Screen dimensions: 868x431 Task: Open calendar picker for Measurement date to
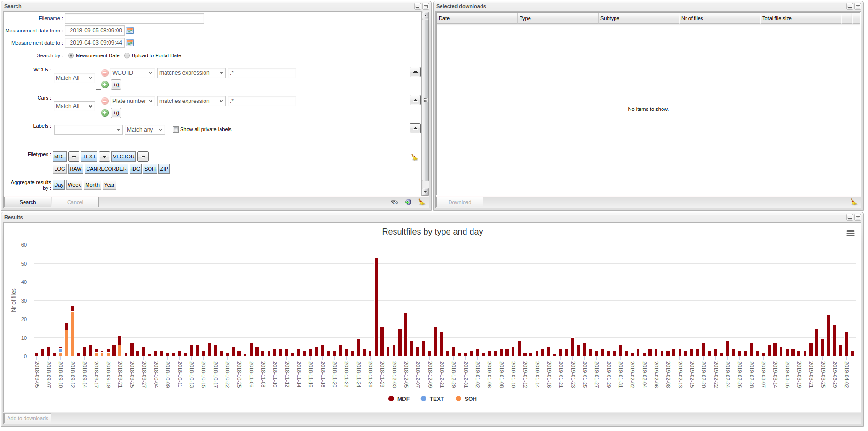pyautogui.click(x=130, y=43)
